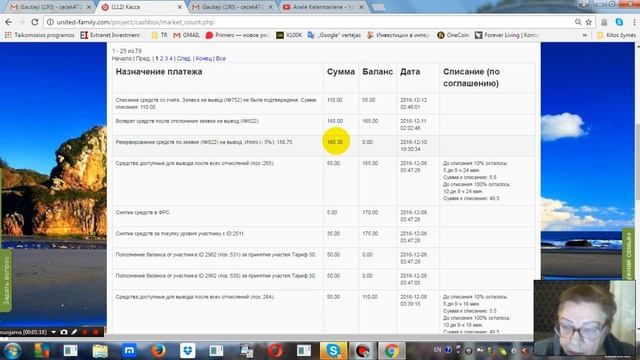Open Skype from the taskbar
640x360 pixels.
(333, 351)
